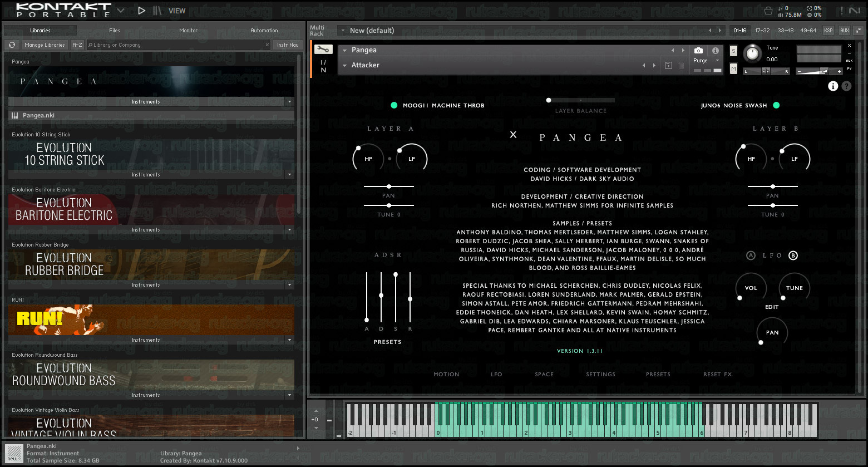The width and height of the screenshot is (868, 467).
Task: Open the VIEW menu
Action: coord(177,11)
